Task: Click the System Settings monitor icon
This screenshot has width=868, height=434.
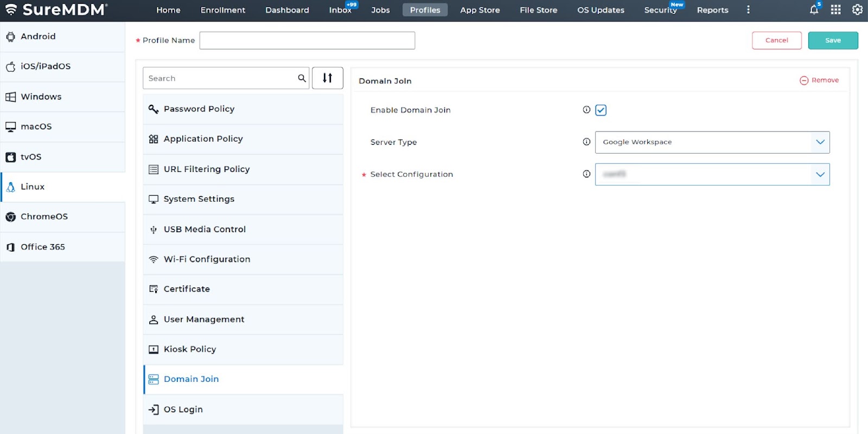Action: click(x=154, y=199)
